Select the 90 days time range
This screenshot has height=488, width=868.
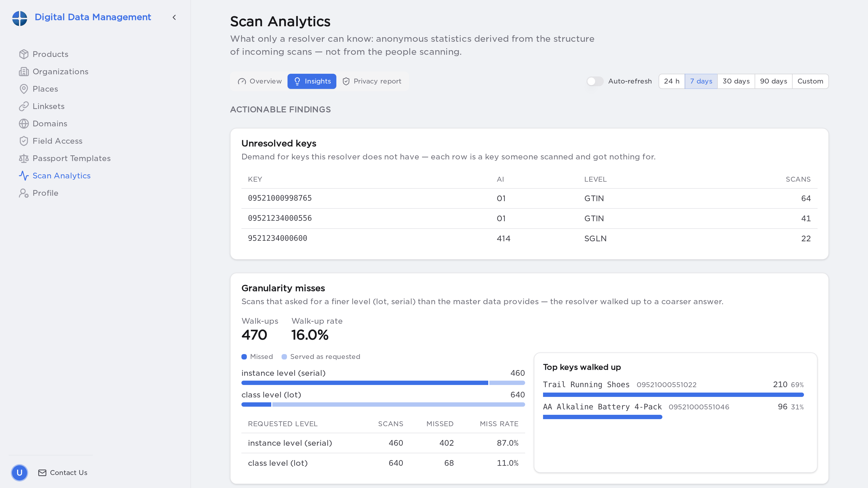[x=773, y=81]
